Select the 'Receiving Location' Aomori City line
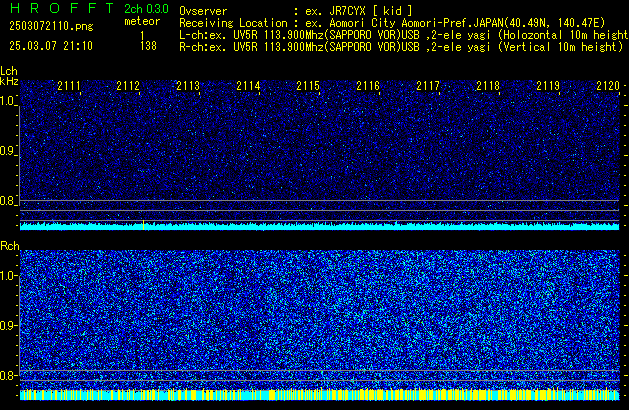Viewport: 629px width, 410px height. 392,23
